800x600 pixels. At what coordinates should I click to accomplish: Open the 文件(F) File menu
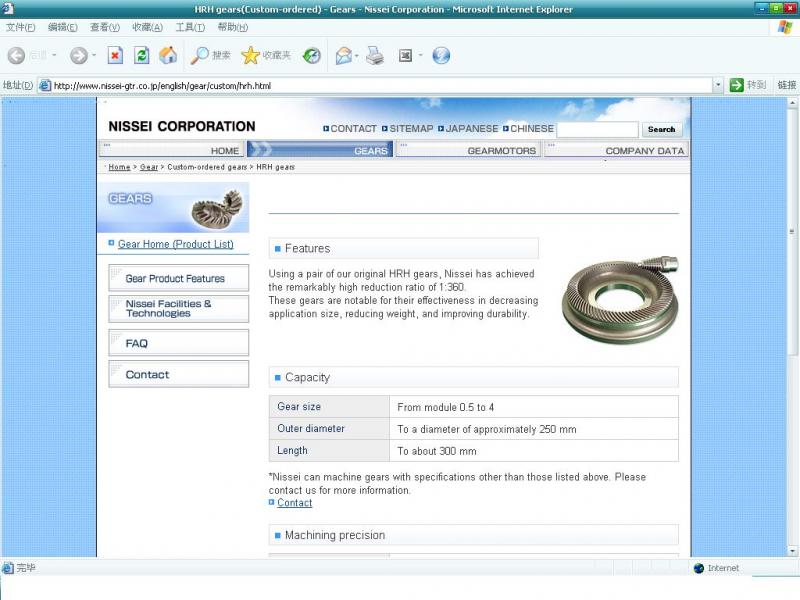tap(20, 27)
